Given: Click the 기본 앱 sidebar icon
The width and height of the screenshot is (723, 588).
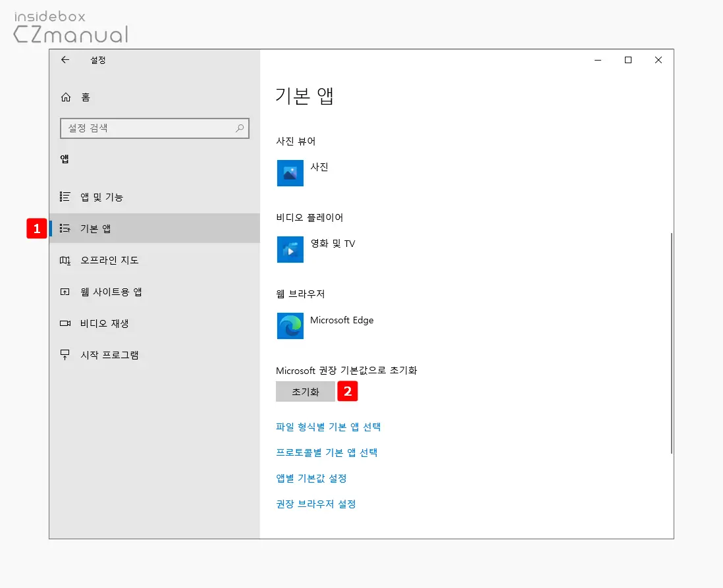Looking at the screenshot, I should (x=65, y=228).
